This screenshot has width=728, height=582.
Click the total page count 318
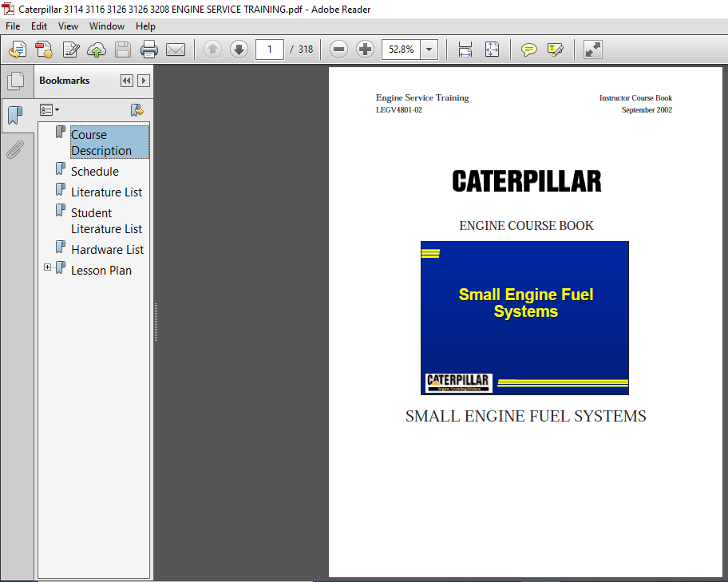coord(306,49)
